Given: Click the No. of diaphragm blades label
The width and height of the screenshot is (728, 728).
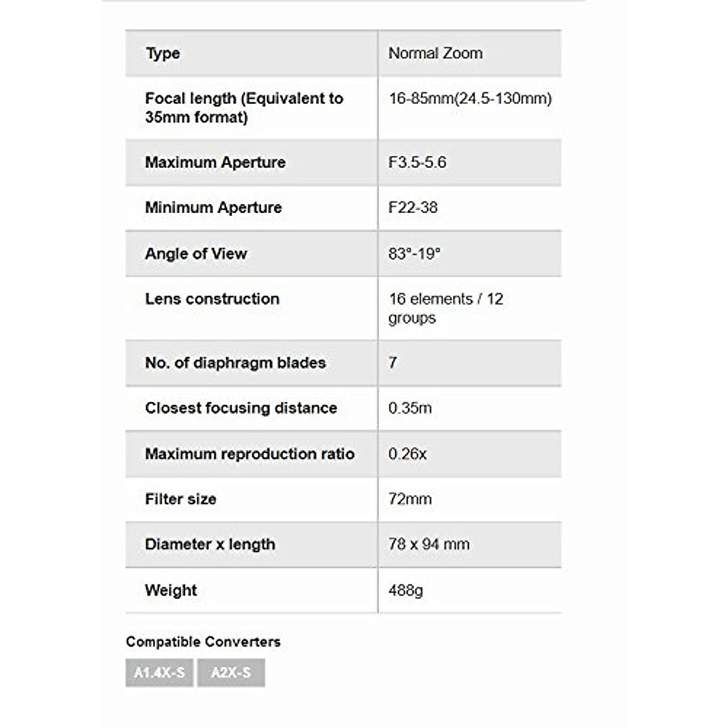Looking at the screenshot, I should (235, 363).
